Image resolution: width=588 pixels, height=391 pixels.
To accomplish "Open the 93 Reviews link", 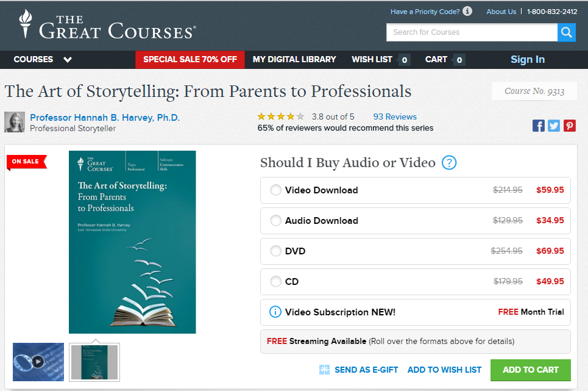I will (x=395, y=117).
